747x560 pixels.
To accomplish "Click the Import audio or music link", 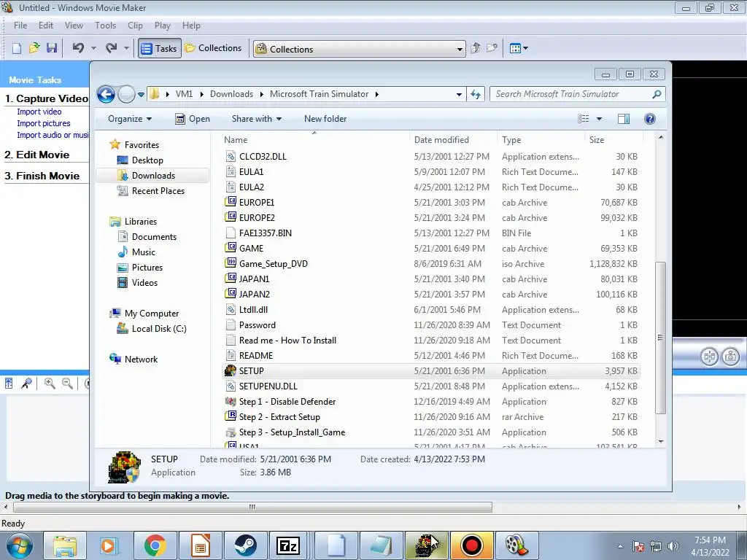I will (x=53, y=135).
